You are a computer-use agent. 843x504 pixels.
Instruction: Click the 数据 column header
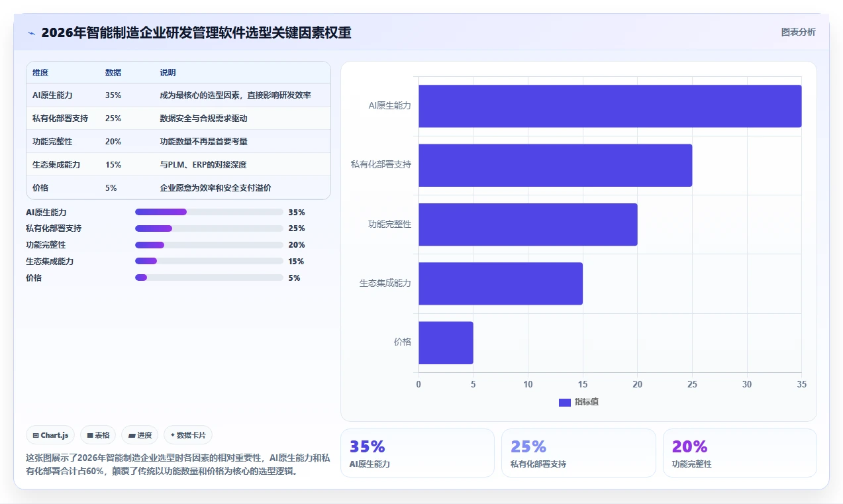[x=113, y=72]
